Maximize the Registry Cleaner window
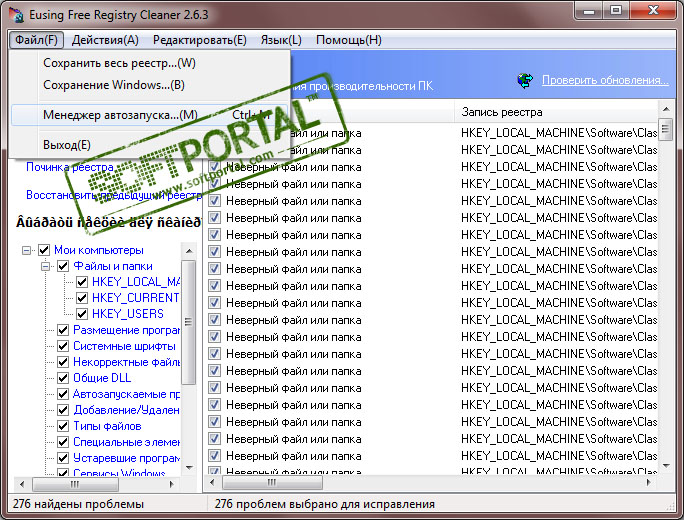 pyautogui.click(x=616, y=10)
